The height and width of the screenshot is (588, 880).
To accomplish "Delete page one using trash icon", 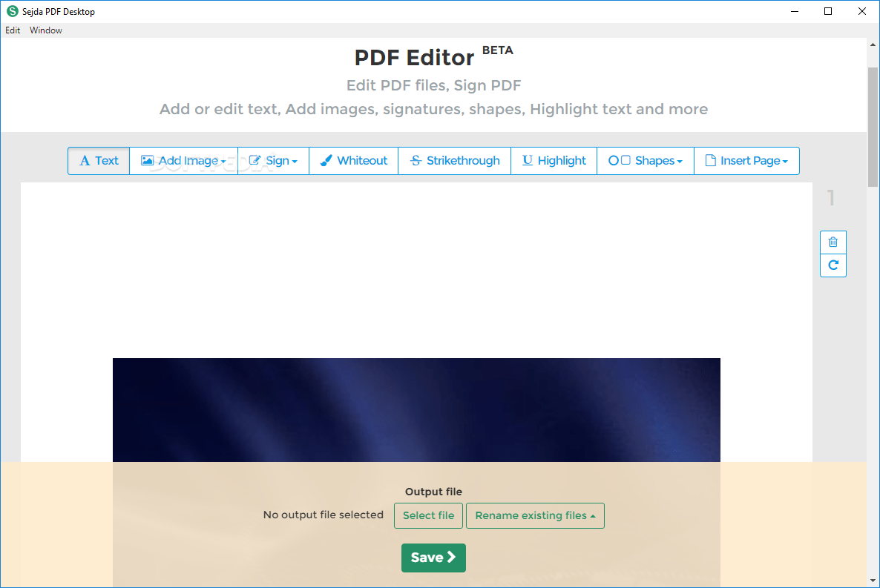I will coord(833,242).
